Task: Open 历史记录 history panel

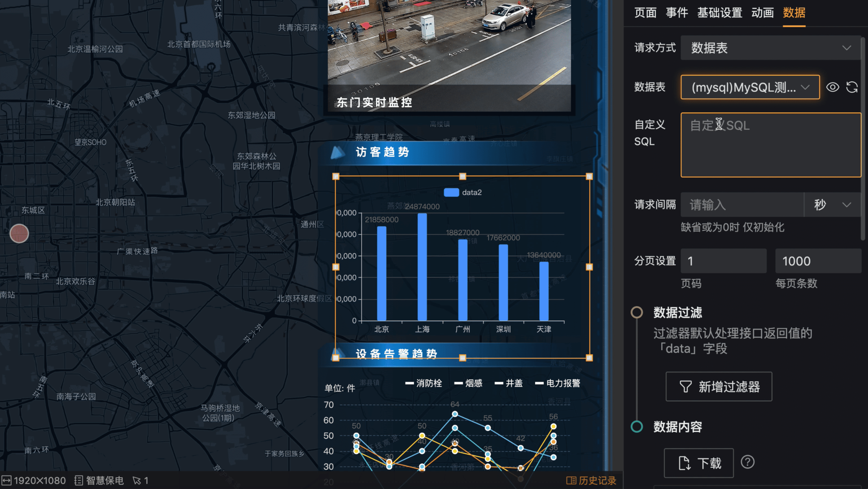Action: (591, 481)
